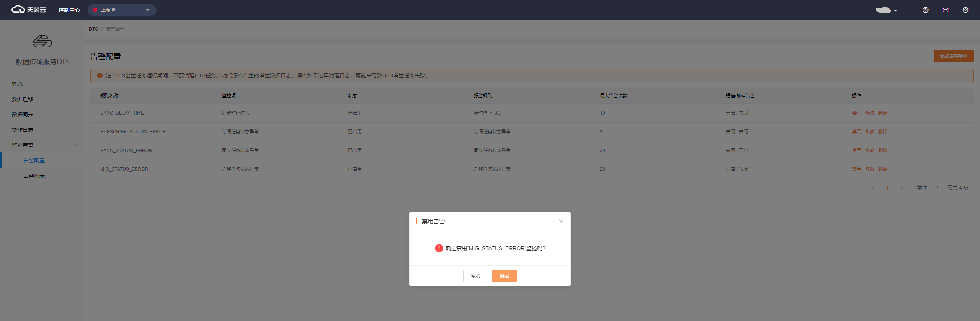Image resolution: width=980 pixels, height=321 pixels.
Task: Click 删除 for MIG_STATUS_ERROR row
Action: point(882,169)
